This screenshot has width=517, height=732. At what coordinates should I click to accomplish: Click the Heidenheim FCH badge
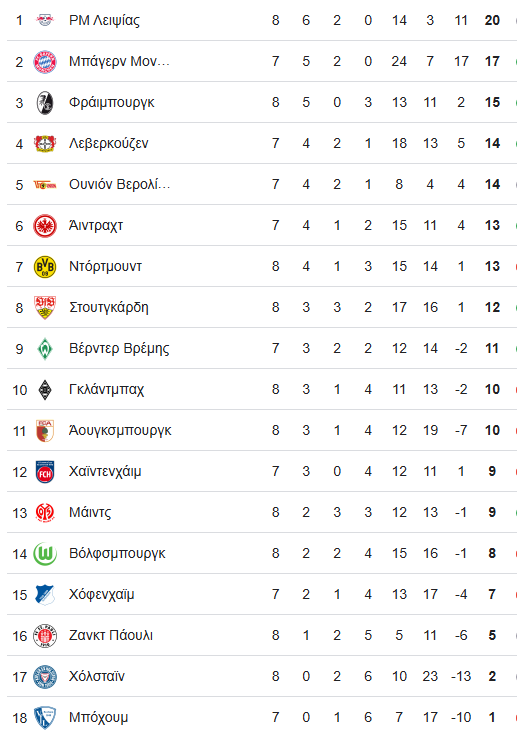coord(45,472)
